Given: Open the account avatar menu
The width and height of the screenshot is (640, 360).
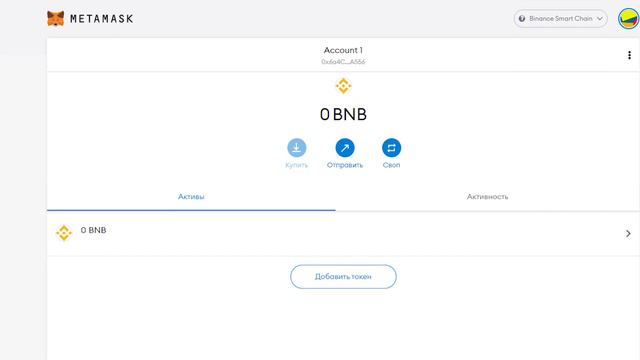Looking at the screenshot, I should 629,19.
